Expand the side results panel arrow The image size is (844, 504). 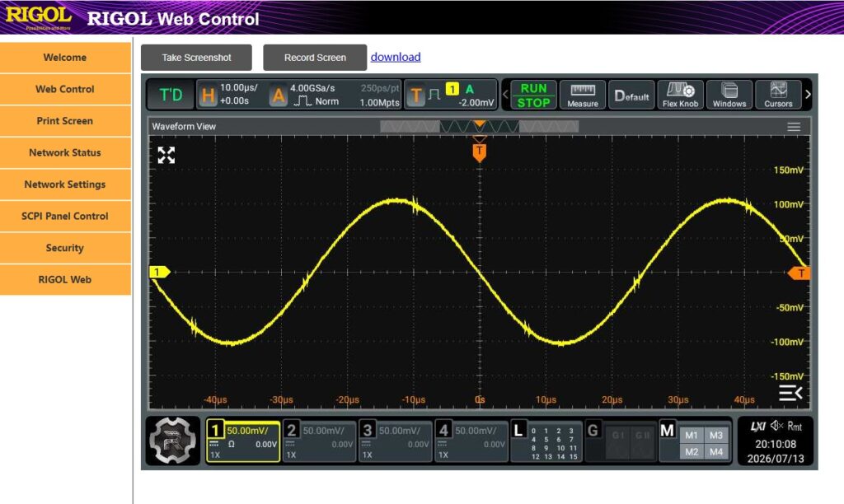[790, 393]
